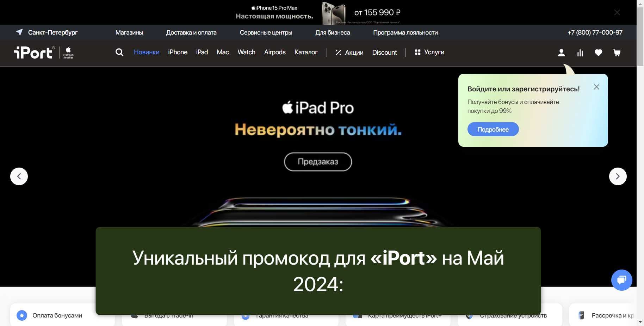Click the Предзаказ button for iPad Pro
The width and height of the screenshot is (644, 326).
318,162
